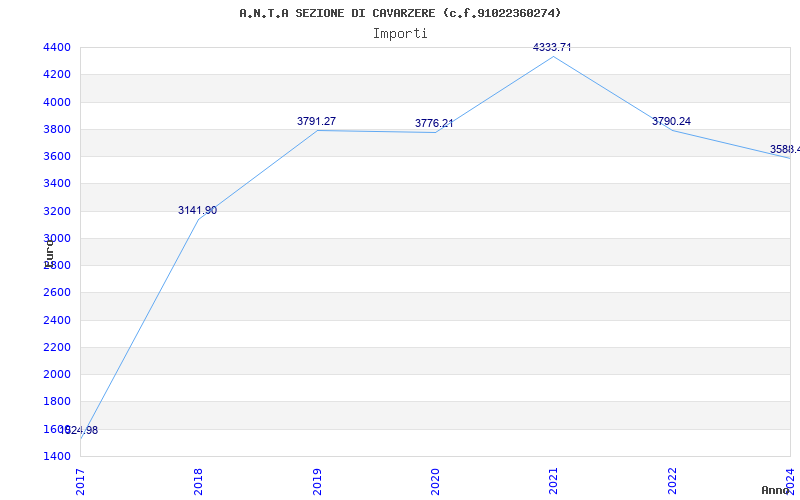This screenshot has height=500, width=800.
Task: Select data label 3791.27
Action: pyautogui.click(x=316, y=121)
